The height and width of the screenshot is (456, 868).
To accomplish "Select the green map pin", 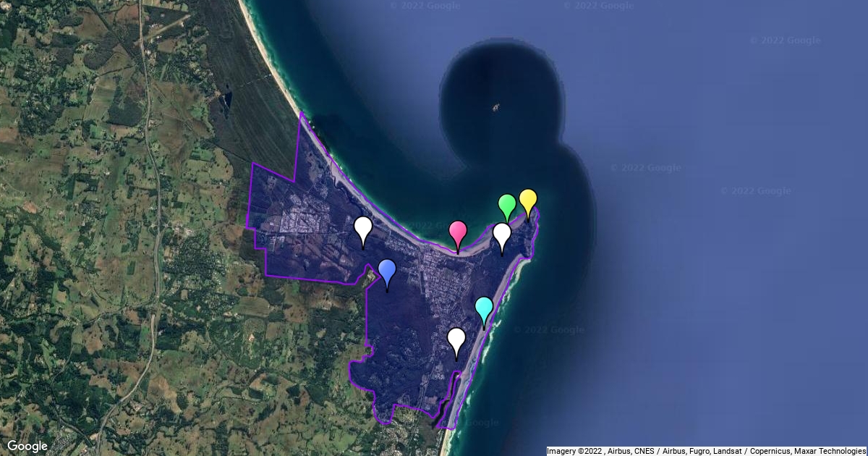I will (x=507, y=206).
